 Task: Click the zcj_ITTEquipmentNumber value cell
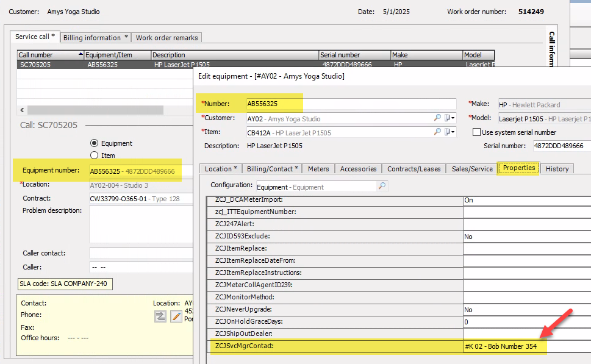point(527,212)
